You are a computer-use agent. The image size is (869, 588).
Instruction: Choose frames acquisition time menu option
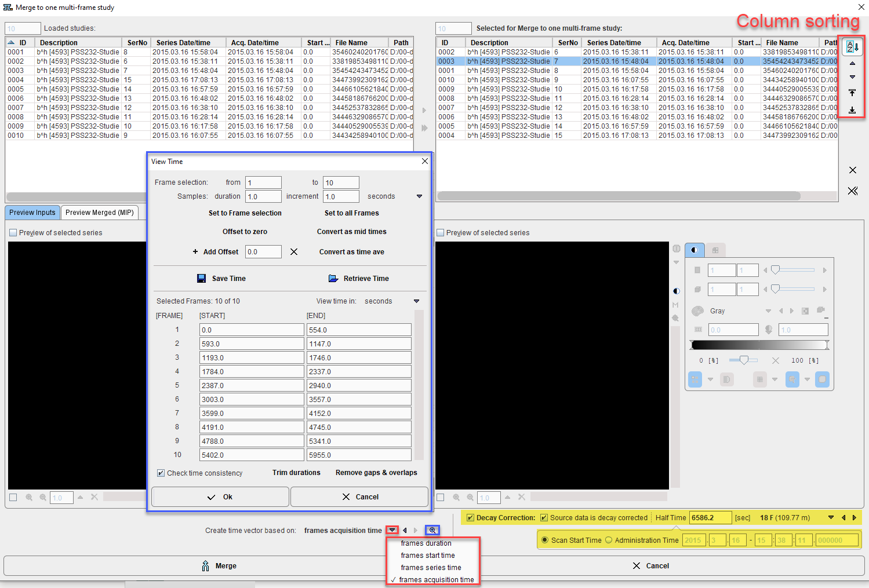[x=437, y=580]
